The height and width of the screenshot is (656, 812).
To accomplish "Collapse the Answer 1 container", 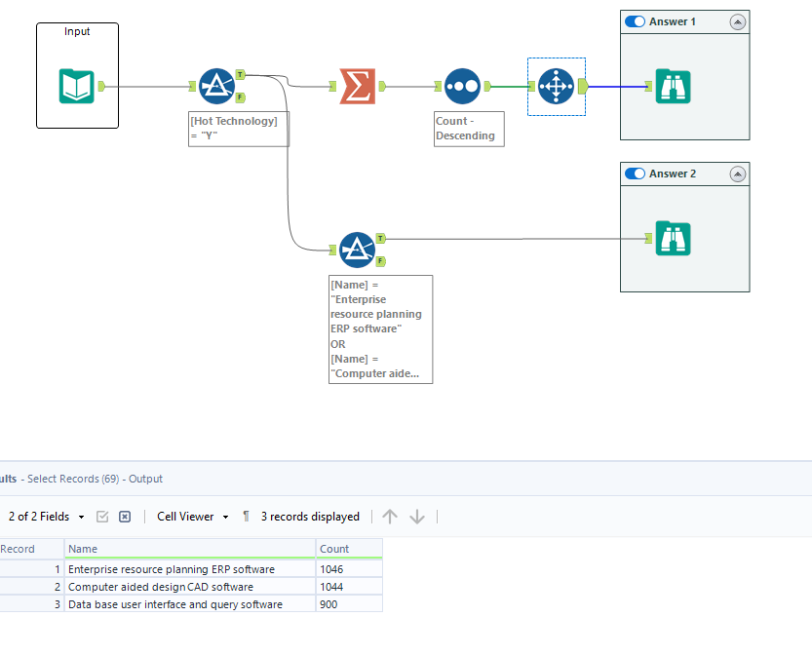I will 738,21.
